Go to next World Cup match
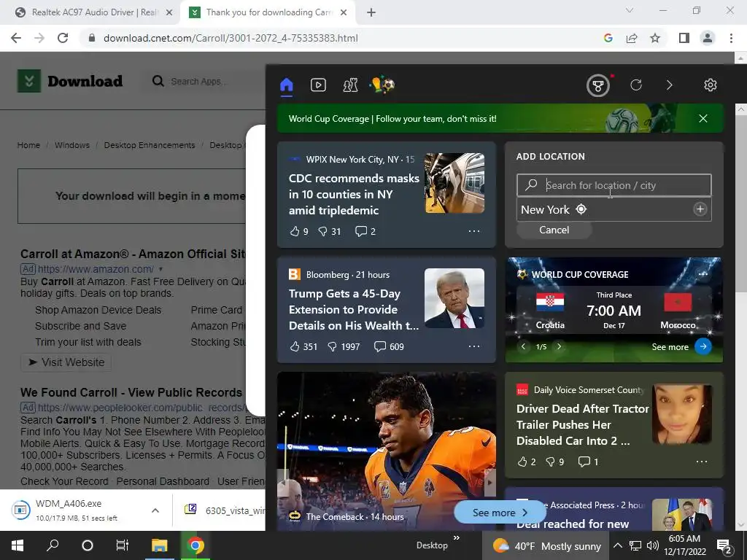 [x=560, y=346]
